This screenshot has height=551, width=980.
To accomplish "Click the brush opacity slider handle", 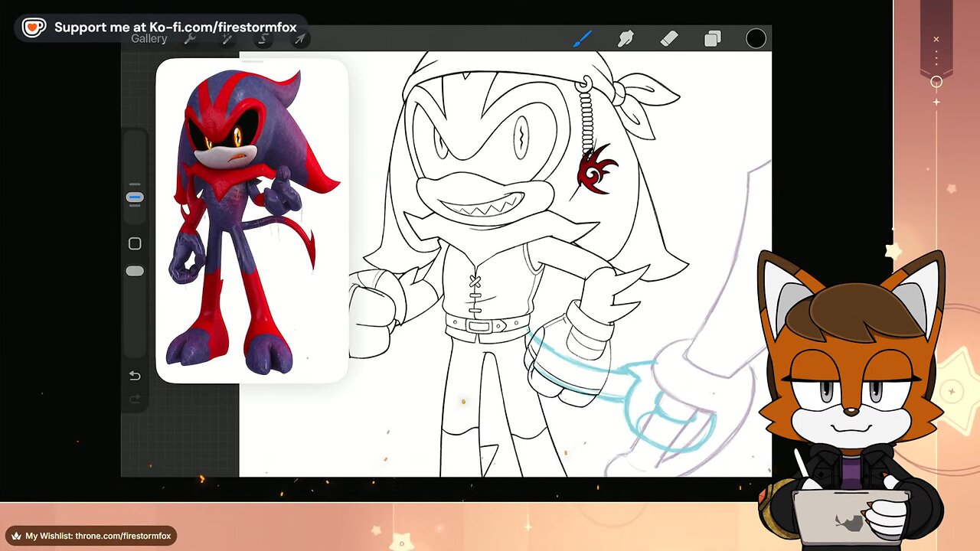I will [x=135, y=271].
